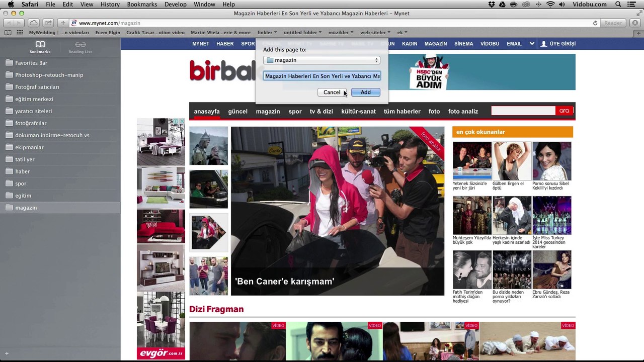Select the eğitim merkezi folder
Screen dimensions: 644x362
click(60, 99)
